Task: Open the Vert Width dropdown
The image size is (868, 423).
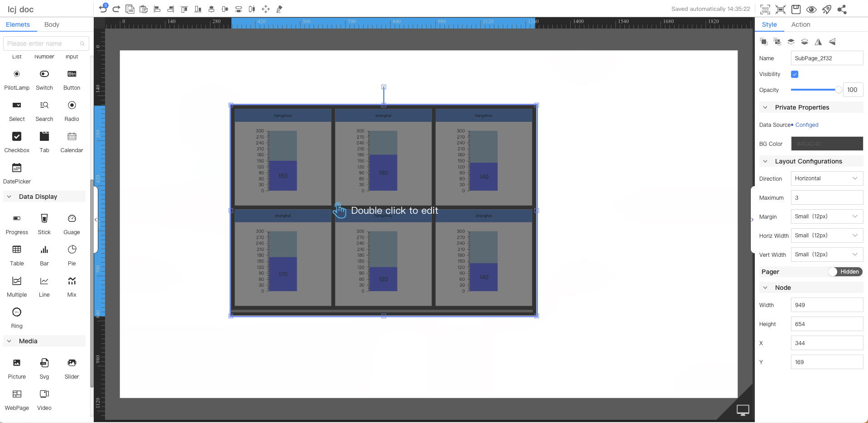Action: point(827,255)
